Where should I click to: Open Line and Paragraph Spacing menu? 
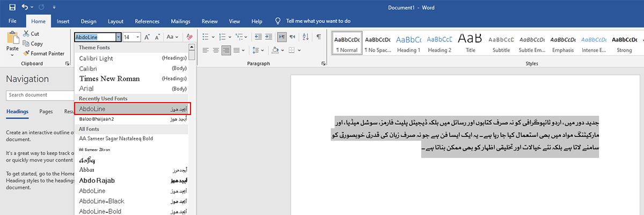click(x=258, y=51)
